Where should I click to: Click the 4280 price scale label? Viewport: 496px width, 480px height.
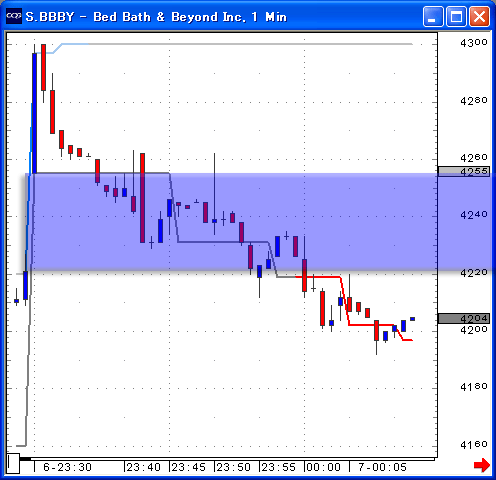click(474, 100)
